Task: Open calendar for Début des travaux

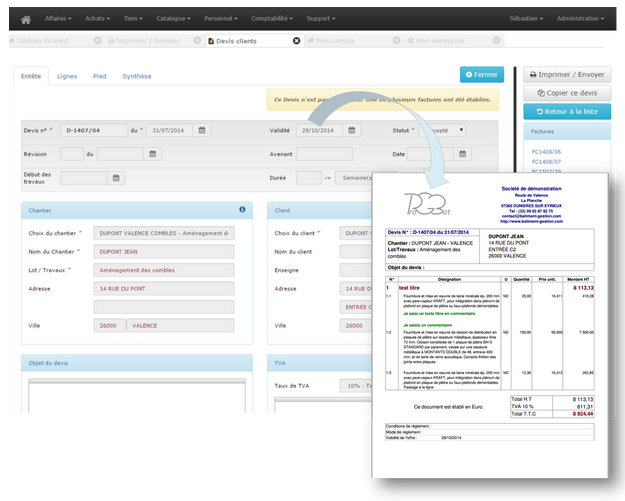Action: [x=116, y=177]
